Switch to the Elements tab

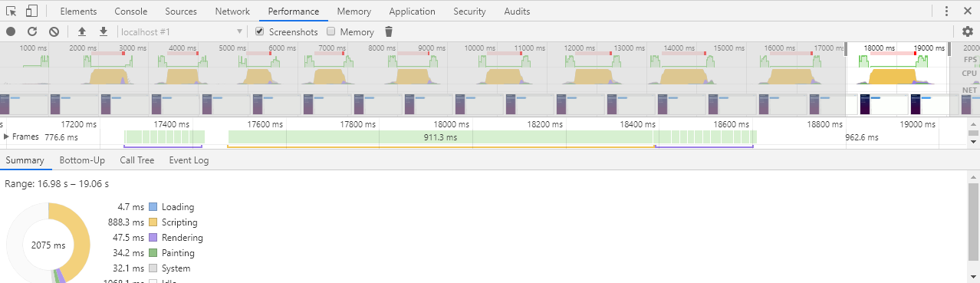point(78,12)
